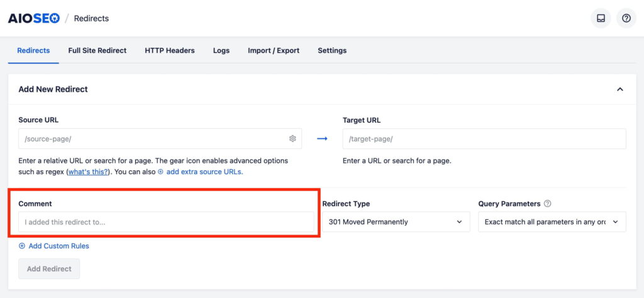Click the plus icon beside add extra source URLs
Screen dimensions: 644x298
pos(160,172)
